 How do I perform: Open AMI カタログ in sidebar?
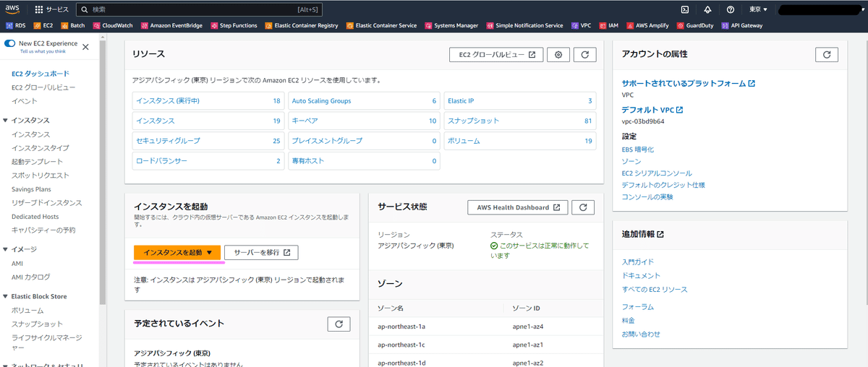(31, 277)
